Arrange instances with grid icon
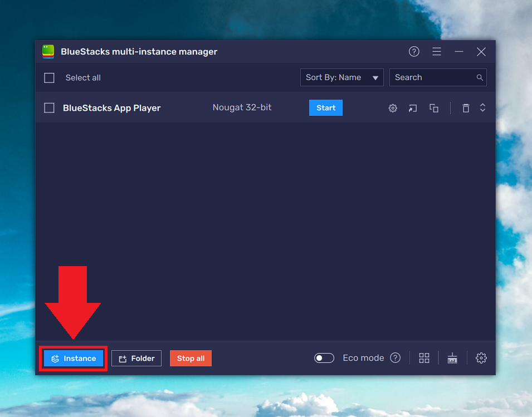Screen dimensions: 532x417 coord(424,358)
